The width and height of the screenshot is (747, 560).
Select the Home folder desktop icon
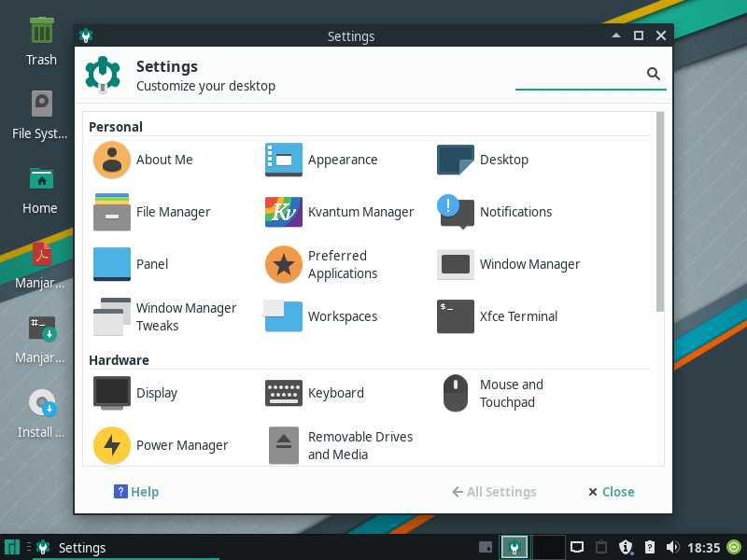pyautogui.click(x=41, y=179)
